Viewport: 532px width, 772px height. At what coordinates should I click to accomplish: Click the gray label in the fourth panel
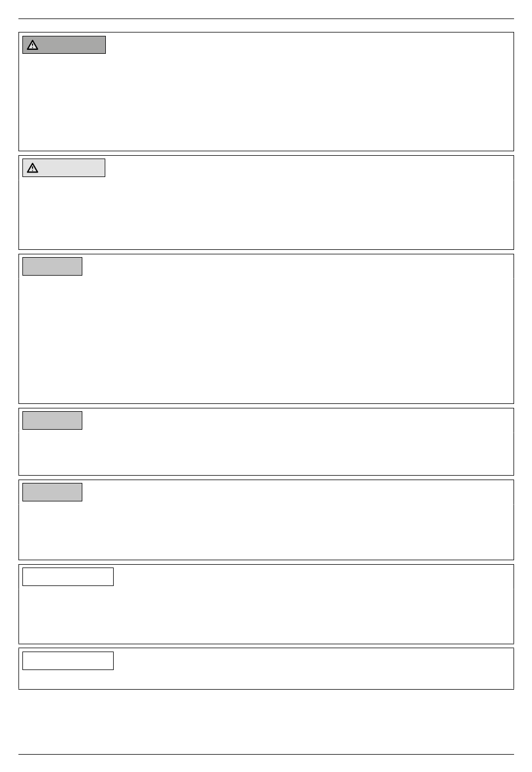click(x=52, y=420)
